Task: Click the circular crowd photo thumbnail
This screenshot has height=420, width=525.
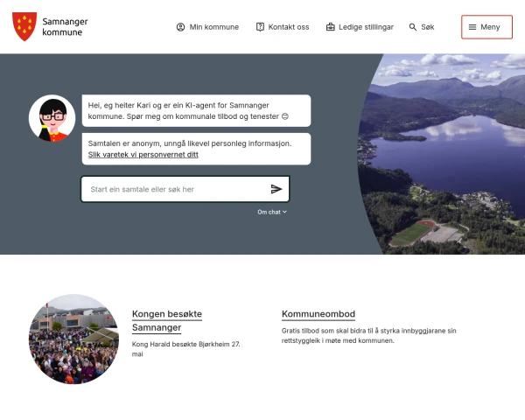Action: 73,339
